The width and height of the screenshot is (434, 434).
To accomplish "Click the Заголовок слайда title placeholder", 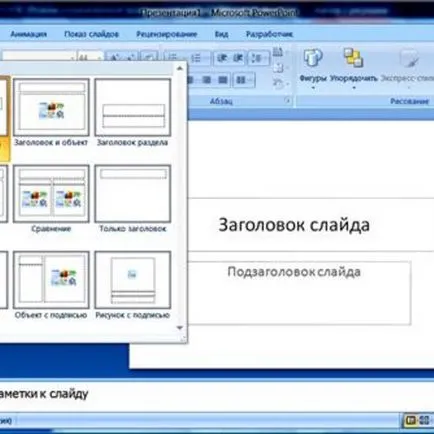I will pos(294,225).
